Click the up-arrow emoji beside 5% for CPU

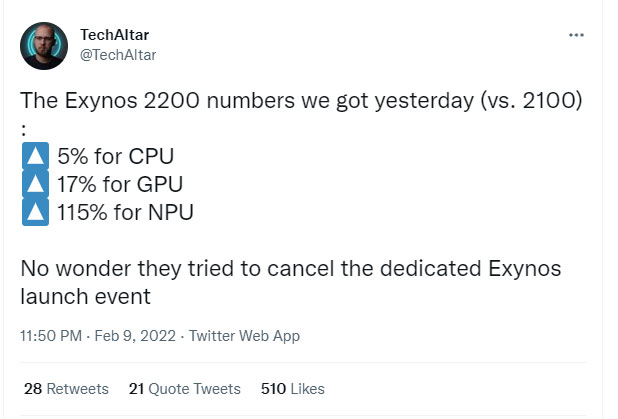(35, 157)
